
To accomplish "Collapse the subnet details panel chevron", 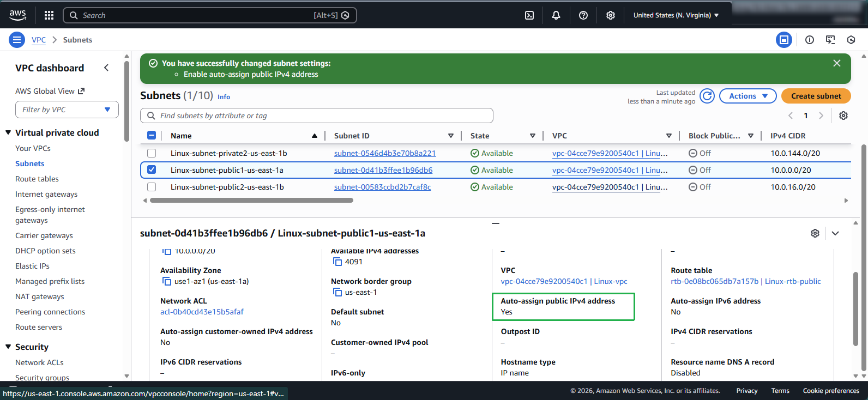I will coord(835,233).
